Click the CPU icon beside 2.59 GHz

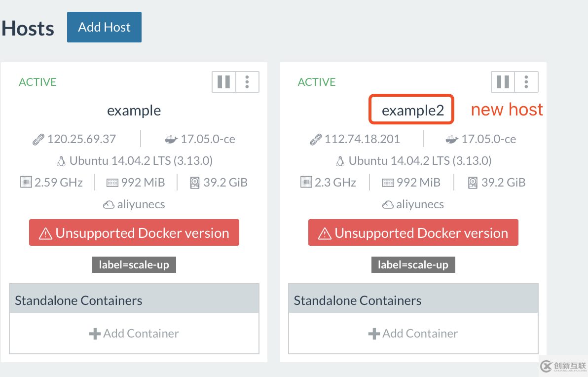[x=26, y=183]
